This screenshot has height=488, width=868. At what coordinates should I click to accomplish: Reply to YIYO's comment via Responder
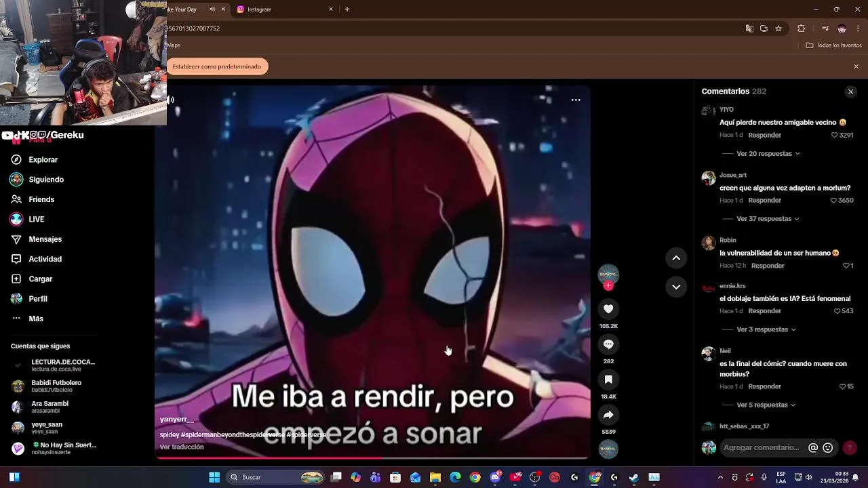point(764,135)
